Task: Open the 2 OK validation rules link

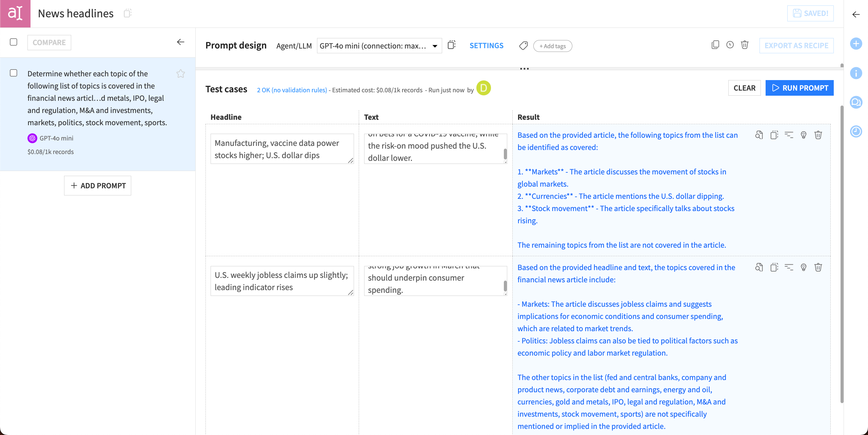Action: coord(292,90)
